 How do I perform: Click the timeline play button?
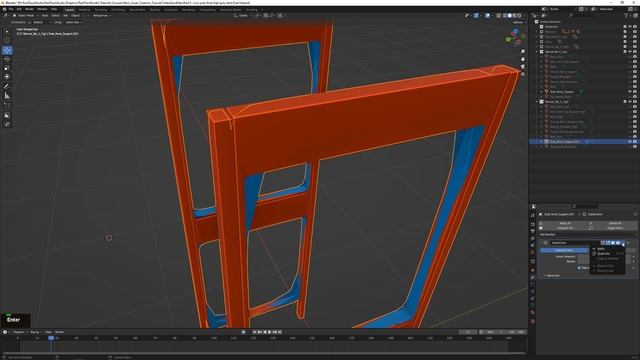269,332
